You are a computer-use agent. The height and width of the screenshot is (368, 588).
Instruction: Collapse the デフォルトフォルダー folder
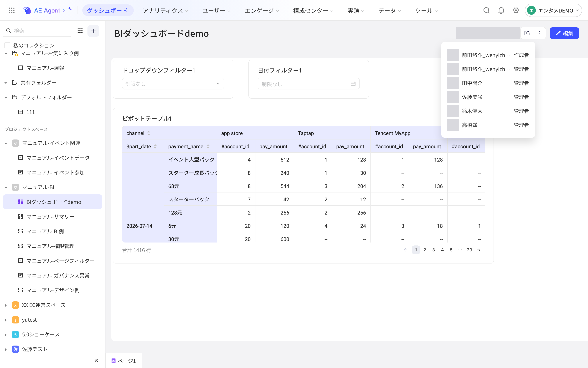(x=6, y=98)
